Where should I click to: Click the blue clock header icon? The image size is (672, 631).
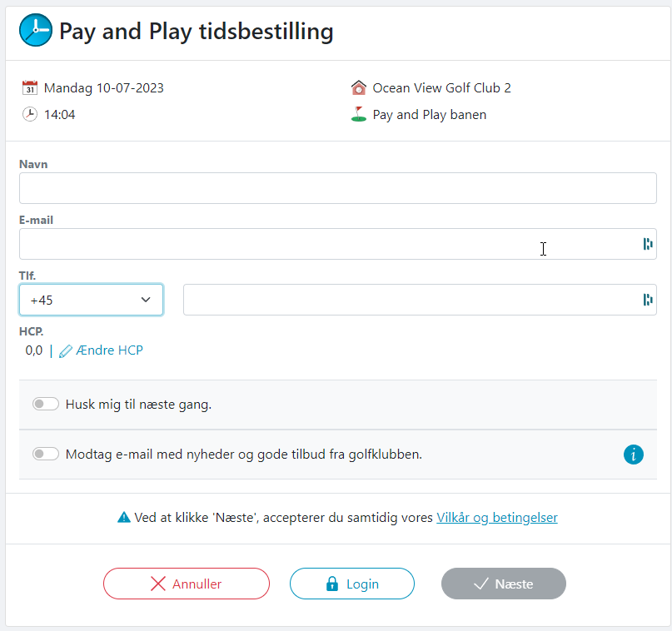[35, 31]
